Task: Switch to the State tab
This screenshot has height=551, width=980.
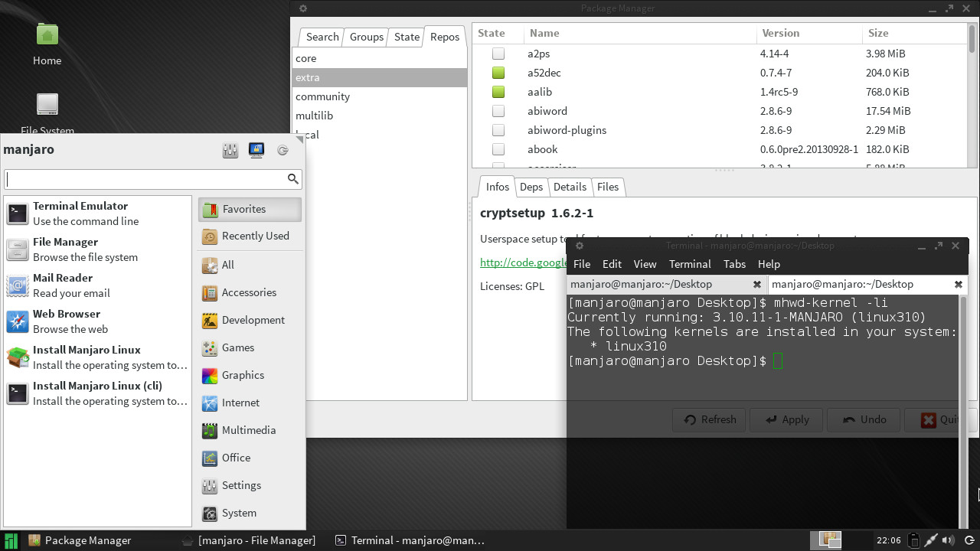Action: (407, 37)
